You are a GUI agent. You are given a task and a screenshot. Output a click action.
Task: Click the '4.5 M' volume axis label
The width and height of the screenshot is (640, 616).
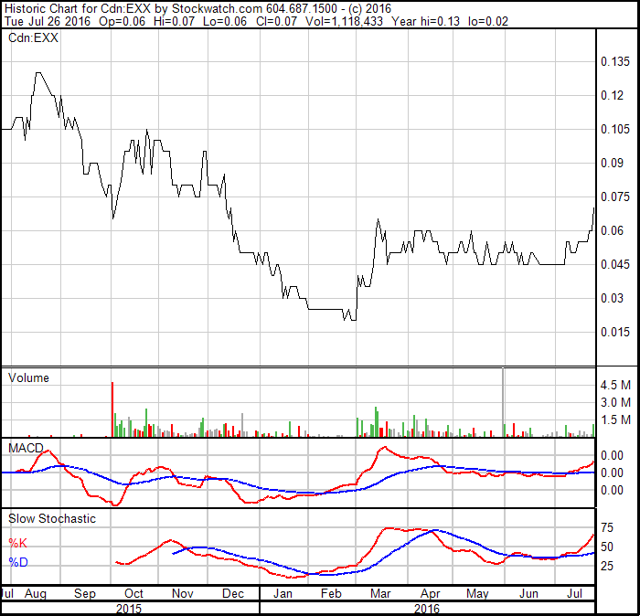[616, 385]
